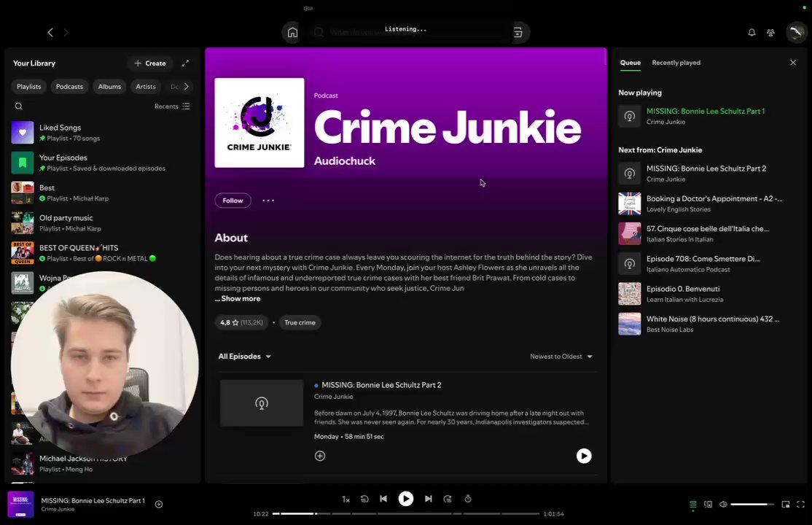The image size is (812, 525).
Task: Open the Create menu in Your Library
Action: [x=149, y=63]
